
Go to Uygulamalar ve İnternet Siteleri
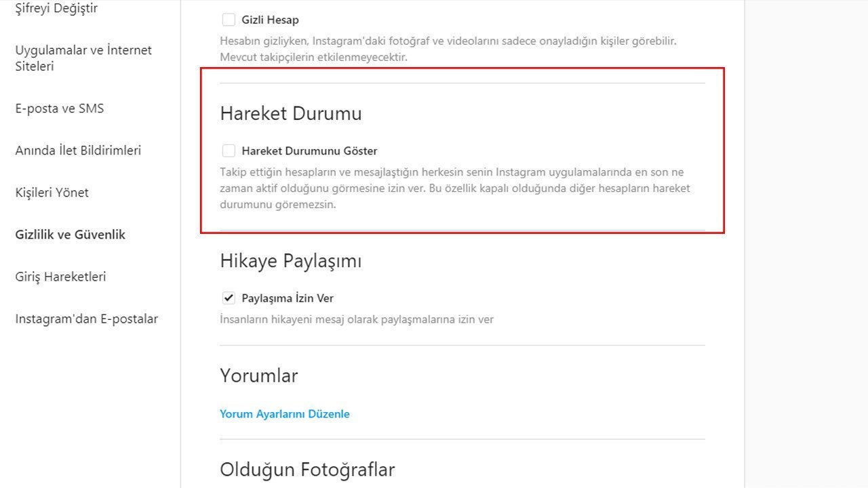click(x=83, y=58)
